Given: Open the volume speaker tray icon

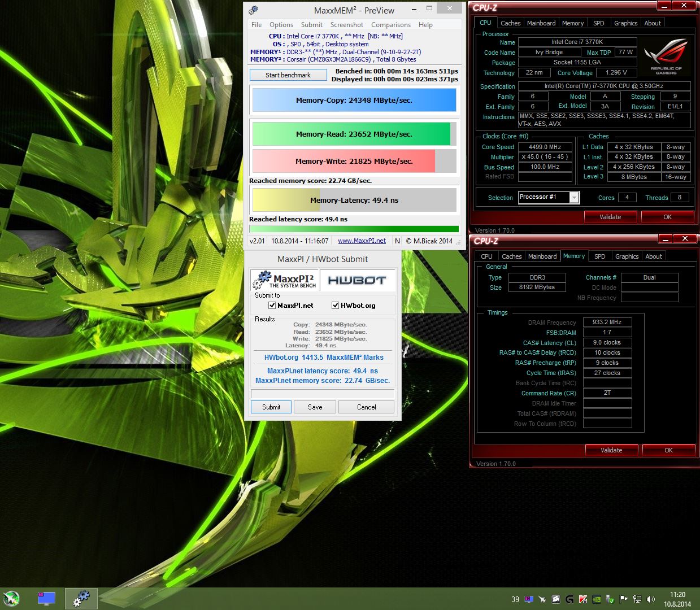Looking at the screenshot, I should click(651, 599).
